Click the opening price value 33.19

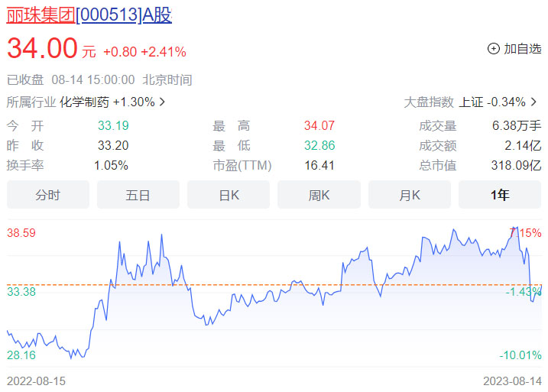click(113, 125)
